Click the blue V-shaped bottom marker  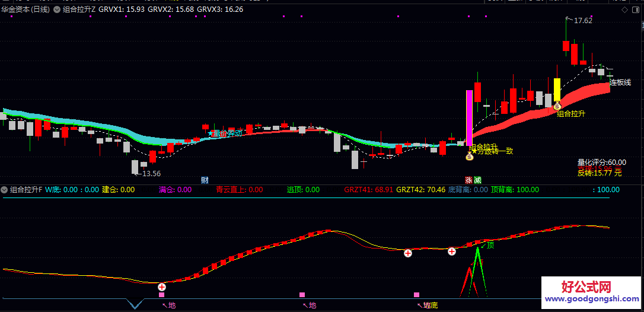[134, 304]
